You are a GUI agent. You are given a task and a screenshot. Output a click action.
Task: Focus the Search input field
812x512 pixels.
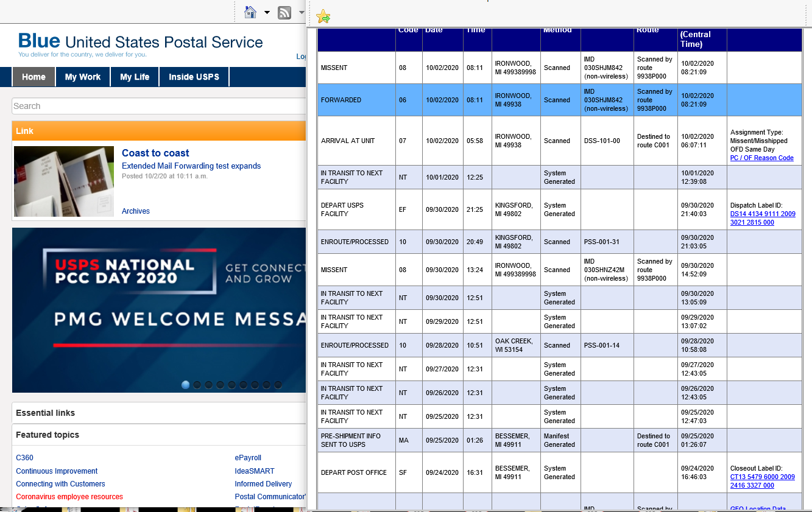click(x=158, y=106)
